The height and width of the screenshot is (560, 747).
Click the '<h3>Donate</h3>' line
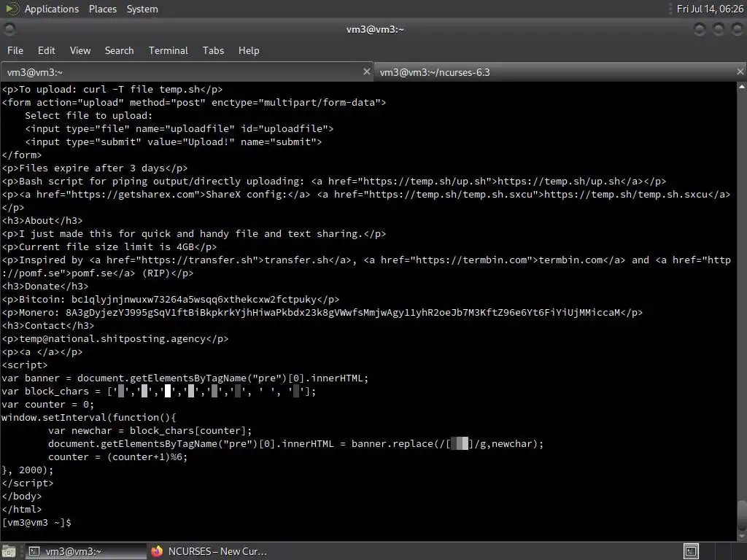pyautogui.click(x=44, y=286)
